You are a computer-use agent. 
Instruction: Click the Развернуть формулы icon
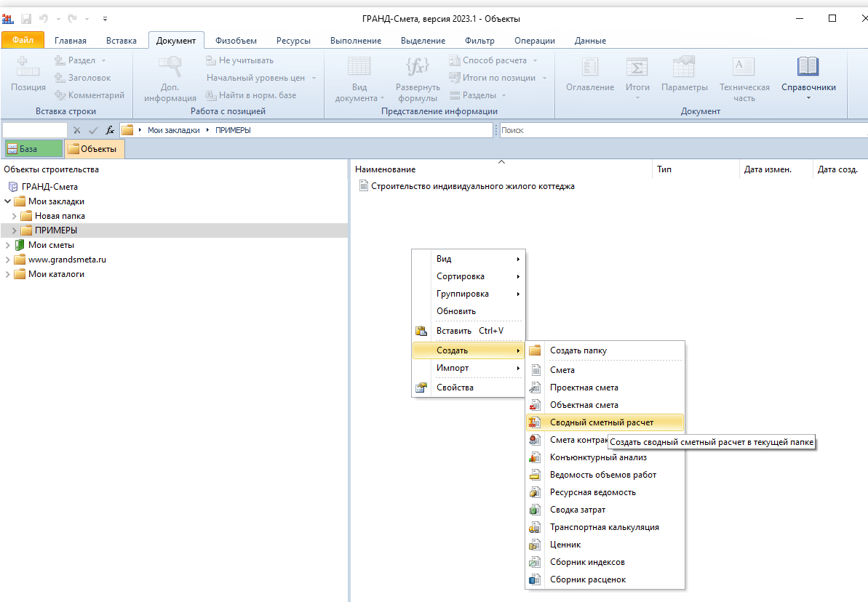tap(418, 67)
